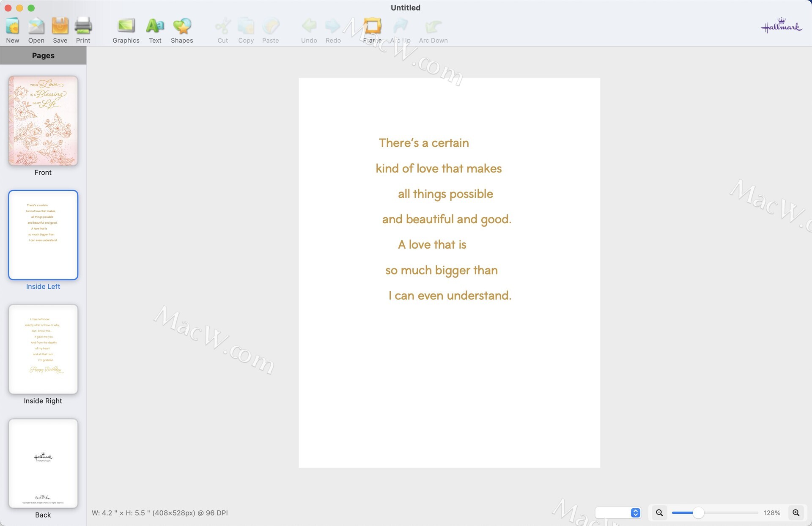
Task: Select the Front page thumbnail
Action: tap(43, 121)
